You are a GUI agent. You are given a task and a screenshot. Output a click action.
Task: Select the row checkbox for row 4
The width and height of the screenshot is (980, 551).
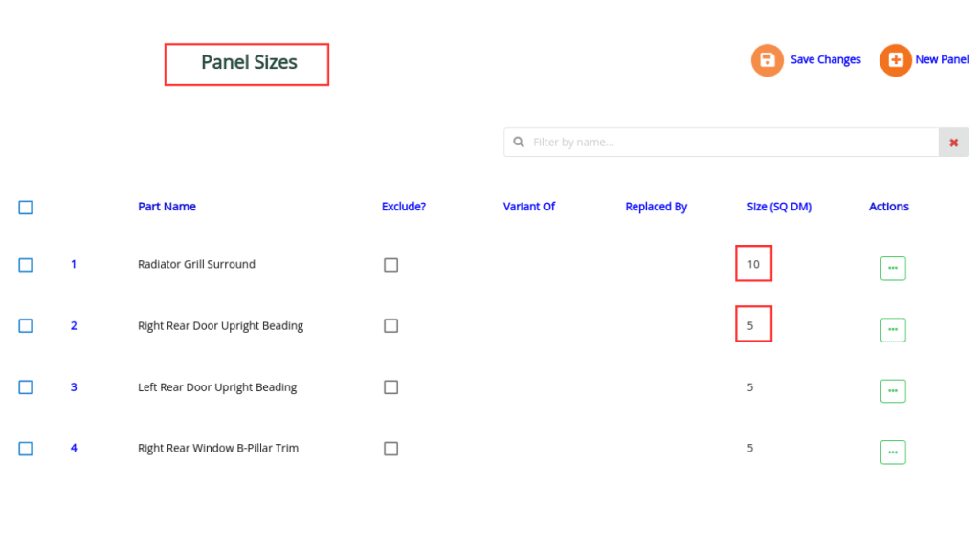tap(26, 448)
